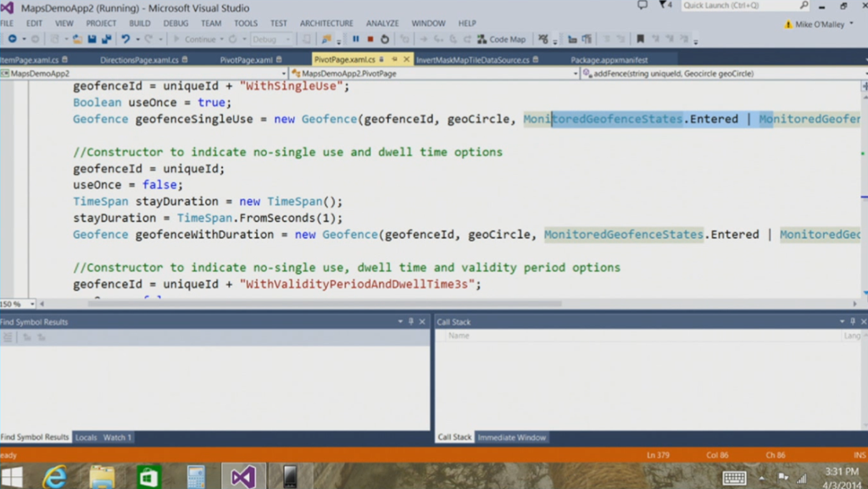Open the BUILD menu
The height and width of the screenshot is (489, 868).
point(140,23)
